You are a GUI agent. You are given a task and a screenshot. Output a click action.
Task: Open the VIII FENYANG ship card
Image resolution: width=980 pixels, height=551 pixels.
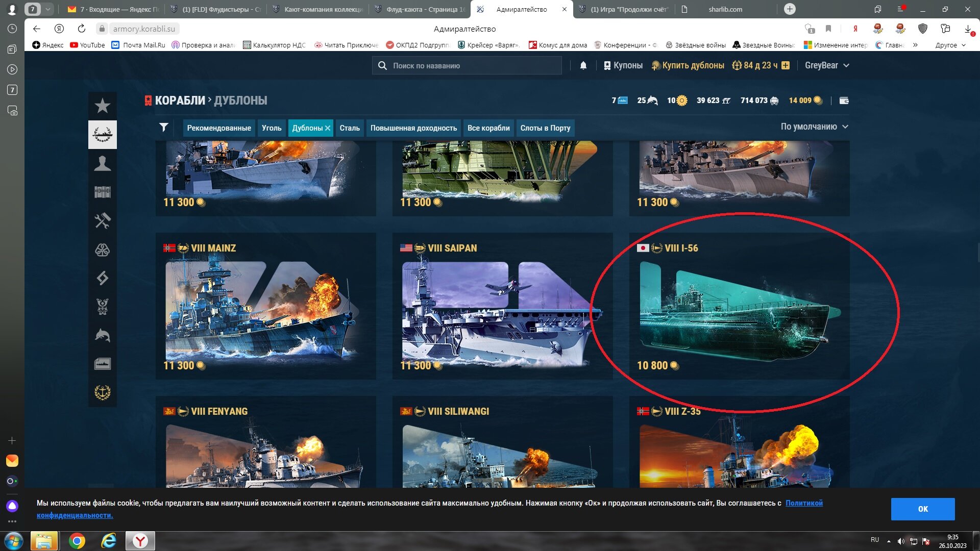(x=265, y=442)
